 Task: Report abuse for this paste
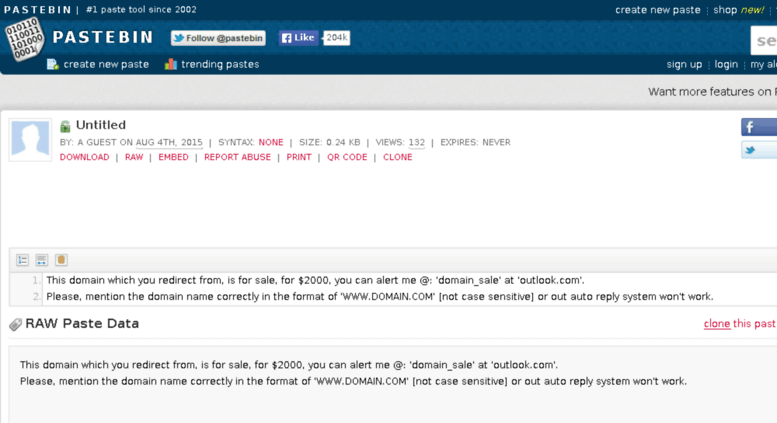[237, 157]
